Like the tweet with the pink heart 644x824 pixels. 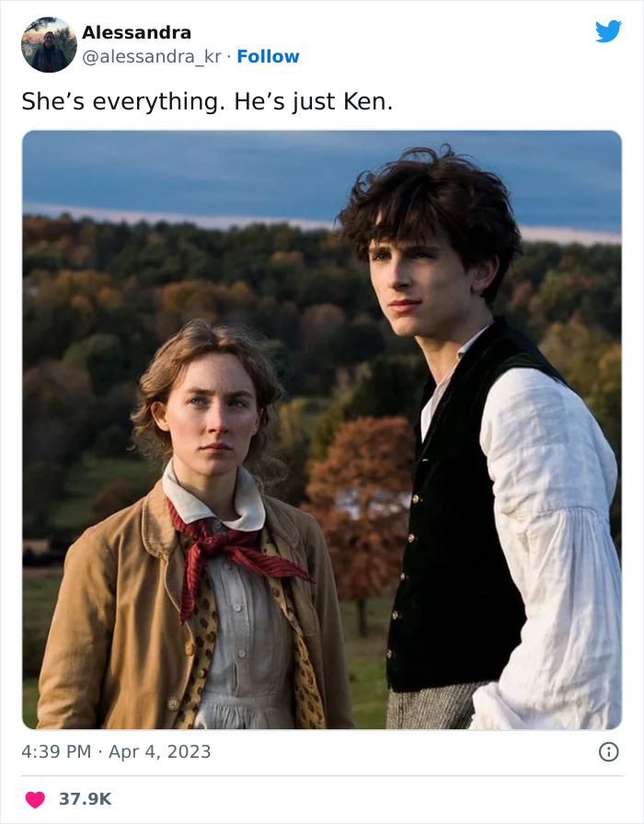(35, 799)
